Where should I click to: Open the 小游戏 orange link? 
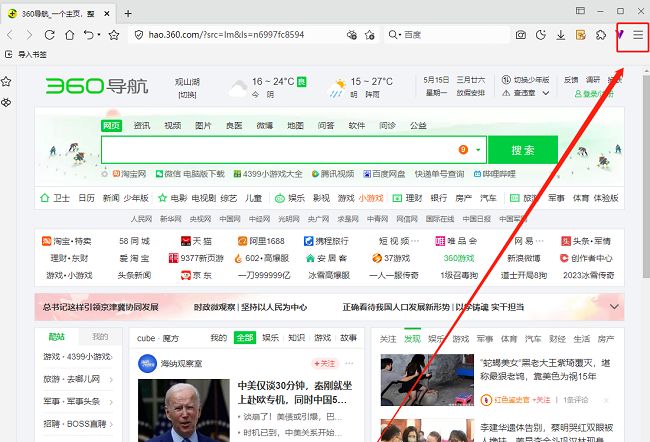[371, 198]
